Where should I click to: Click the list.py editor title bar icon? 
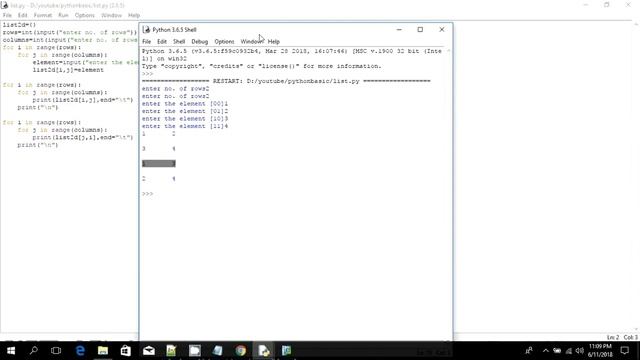[x=4, y=5]
